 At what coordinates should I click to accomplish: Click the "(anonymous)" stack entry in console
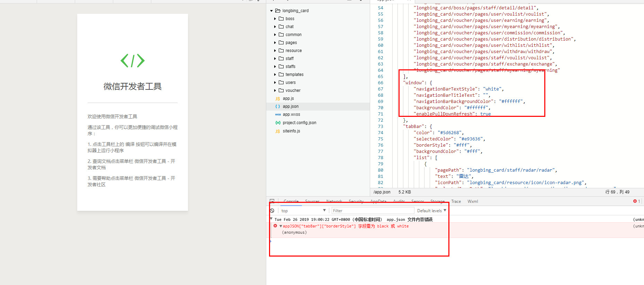(294, 232)
